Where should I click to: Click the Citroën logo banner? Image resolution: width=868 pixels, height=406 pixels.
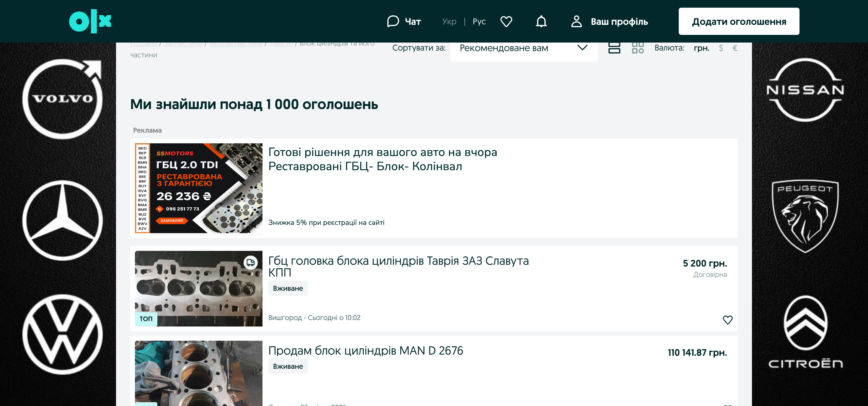(805, 332)
